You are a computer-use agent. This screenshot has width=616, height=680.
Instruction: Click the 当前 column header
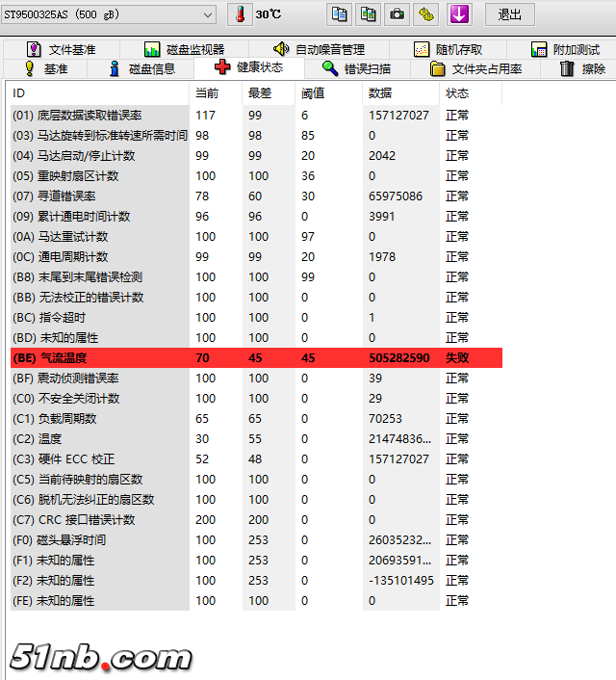click(216, 93)
